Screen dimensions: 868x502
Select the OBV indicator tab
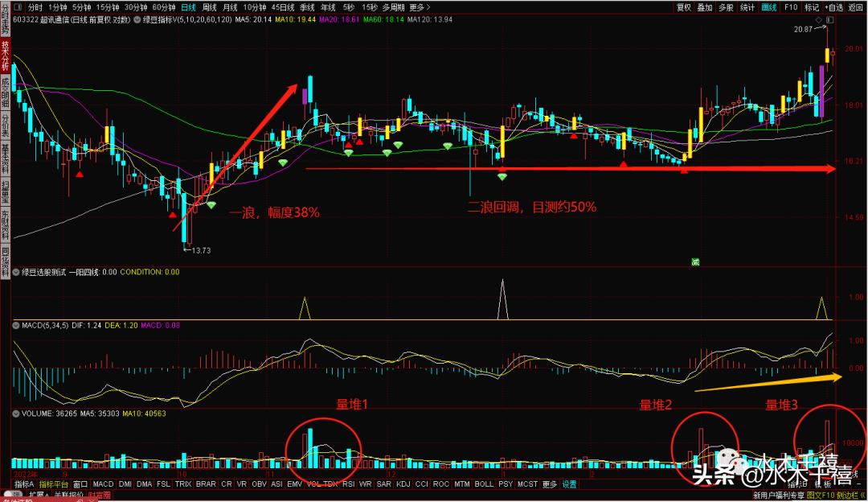(259, 483)
